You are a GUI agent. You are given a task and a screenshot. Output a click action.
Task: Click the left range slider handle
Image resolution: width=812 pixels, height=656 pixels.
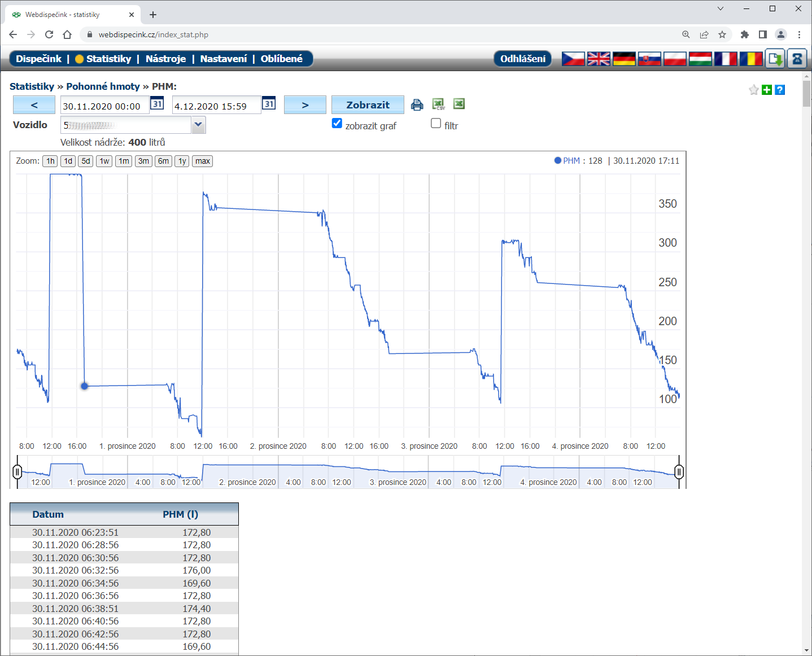tap(18, 471)
